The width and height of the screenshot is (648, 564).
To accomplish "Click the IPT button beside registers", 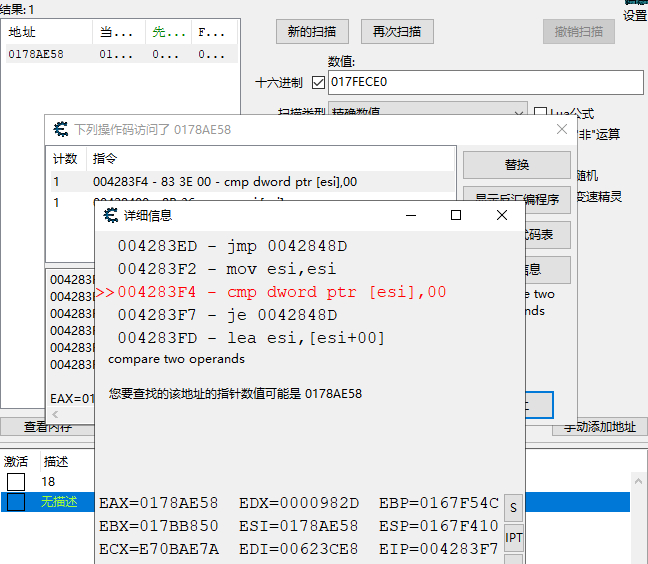I will click(514, 538).
